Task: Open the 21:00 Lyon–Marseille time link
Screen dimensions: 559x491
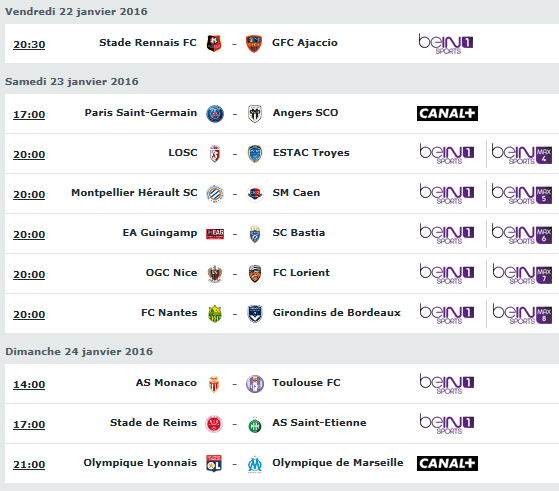Action: 29,465
